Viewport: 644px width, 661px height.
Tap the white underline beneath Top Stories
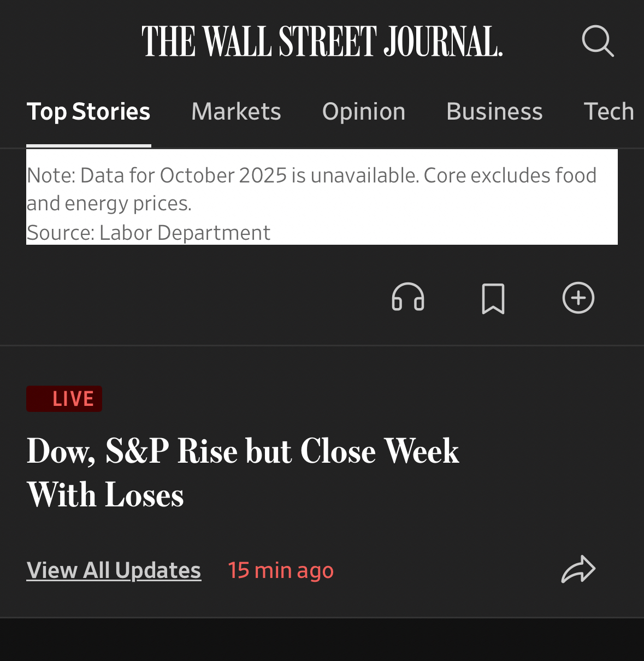pos(88,146)
